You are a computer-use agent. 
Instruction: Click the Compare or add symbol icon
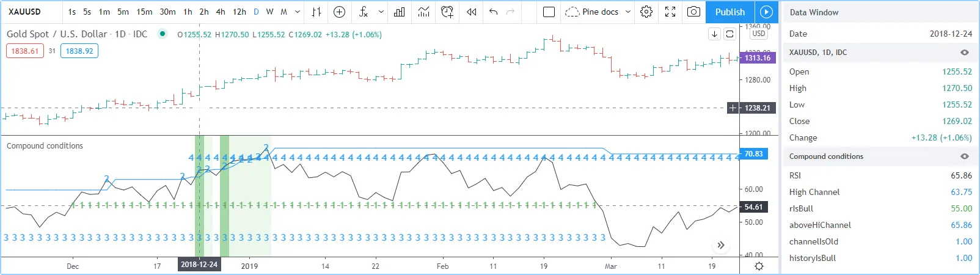point(340,12)
